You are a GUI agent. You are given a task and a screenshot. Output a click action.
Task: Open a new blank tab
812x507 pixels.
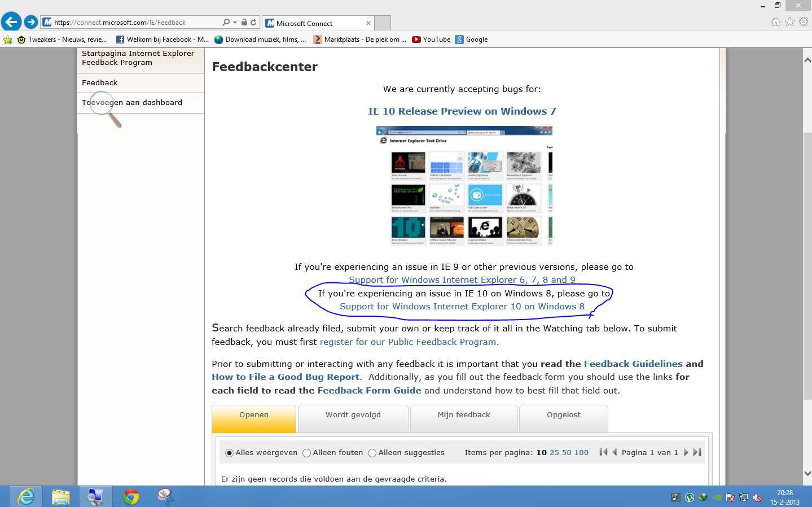383,23
